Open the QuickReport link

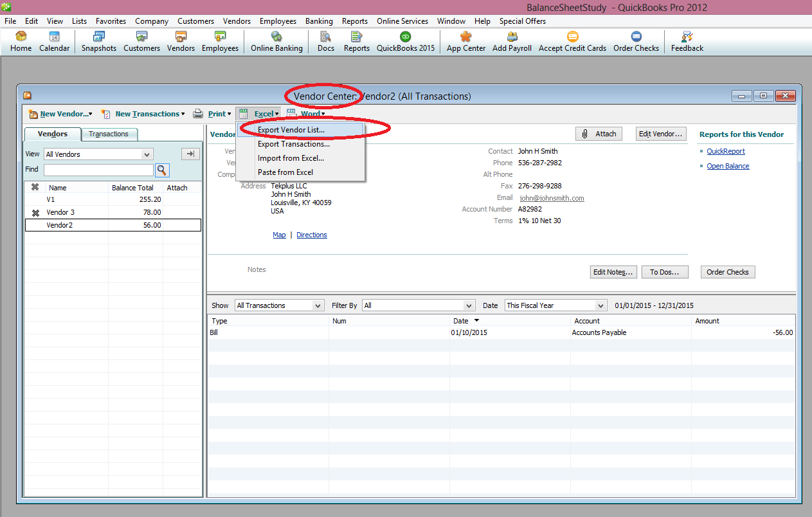[x=725, y=151]
